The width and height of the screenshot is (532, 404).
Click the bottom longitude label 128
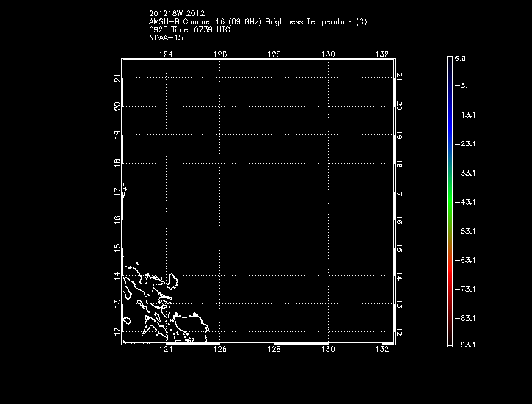(x=274, y=349)
